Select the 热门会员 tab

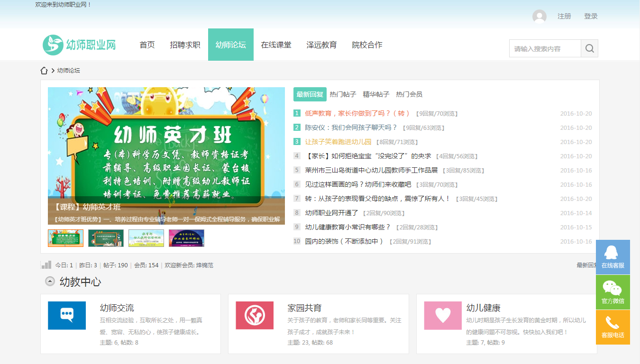[x=409, y=94]
